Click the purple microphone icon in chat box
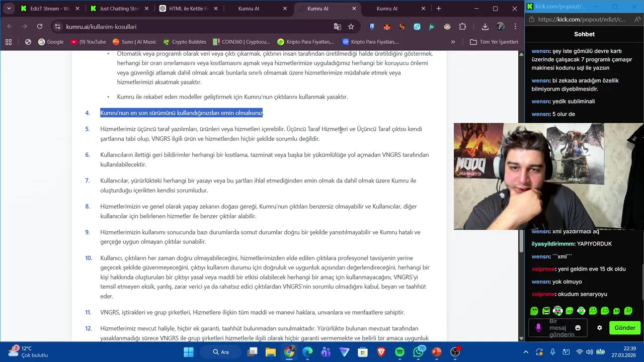 coord(538,328)
